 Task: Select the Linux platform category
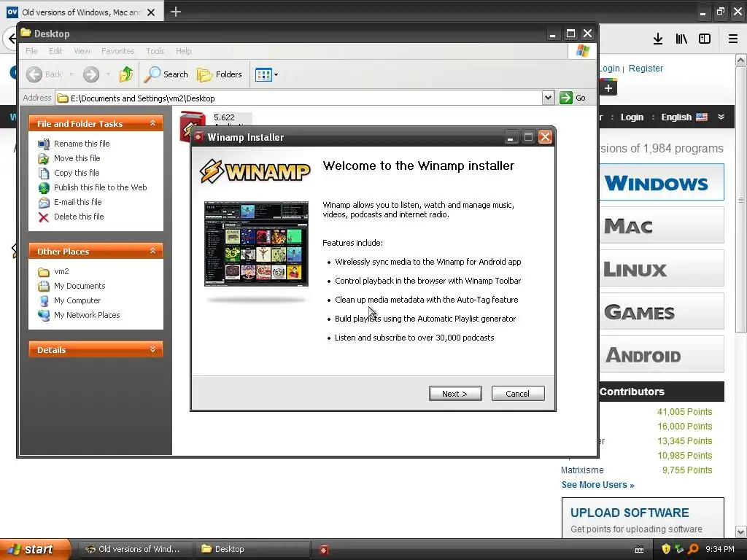click(x=662, y=268)
